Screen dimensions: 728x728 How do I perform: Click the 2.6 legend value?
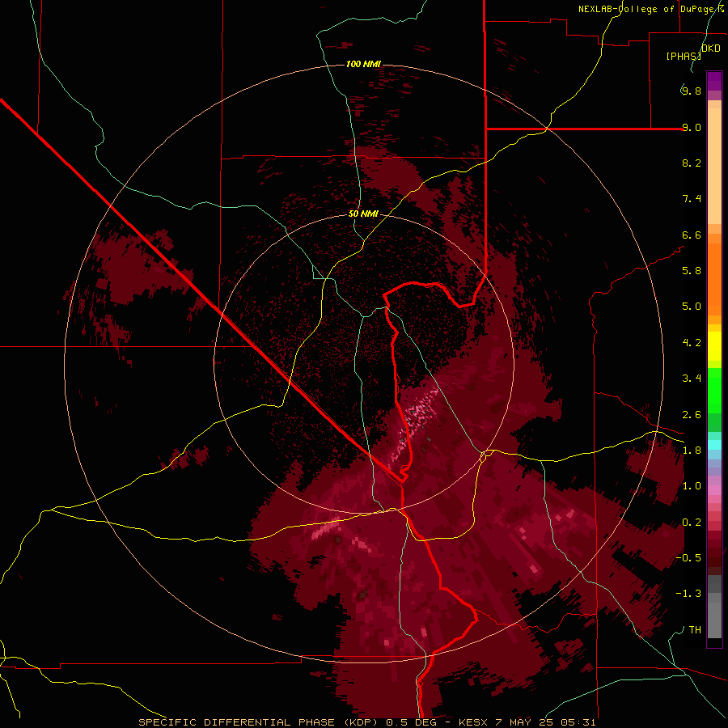point(692,415)
